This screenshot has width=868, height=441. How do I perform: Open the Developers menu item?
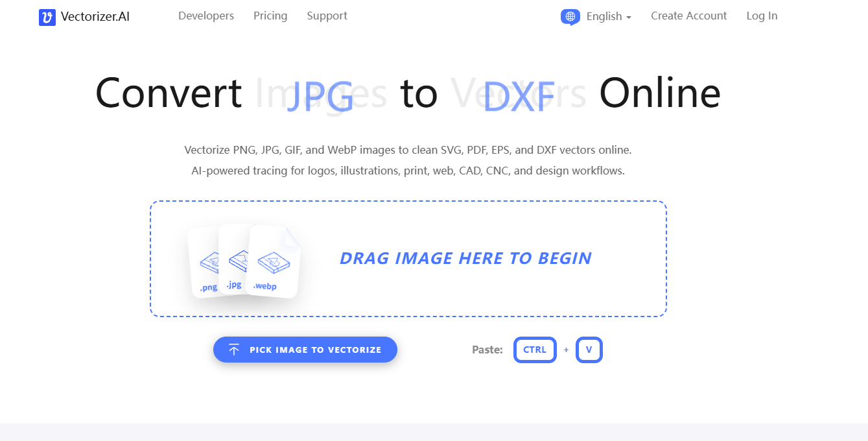206,16
